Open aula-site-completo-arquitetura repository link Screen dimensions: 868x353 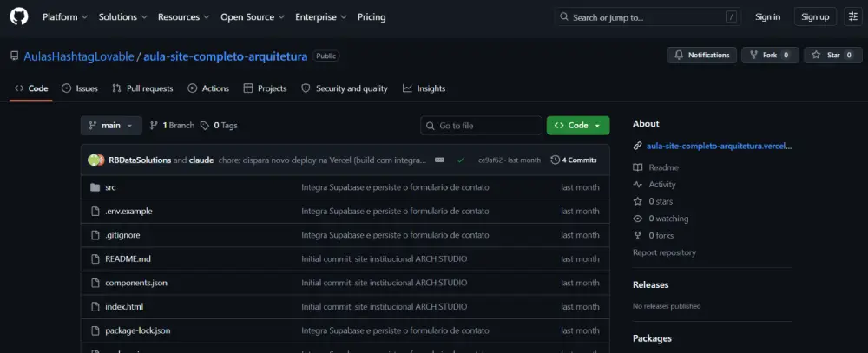[226, 56]
